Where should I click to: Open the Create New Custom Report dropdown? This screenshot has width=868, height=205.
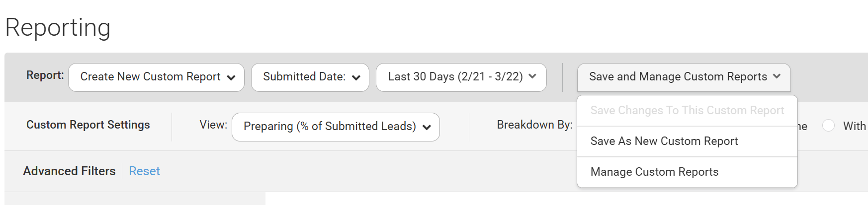pyautogui.click(x=151, y=77)
